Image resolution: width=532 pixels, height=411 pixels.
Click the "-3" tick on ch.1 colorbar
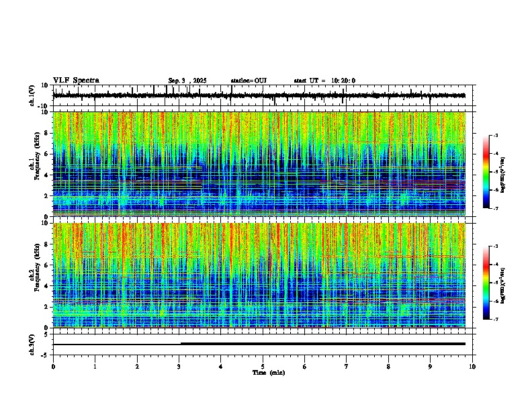point(495,136)
